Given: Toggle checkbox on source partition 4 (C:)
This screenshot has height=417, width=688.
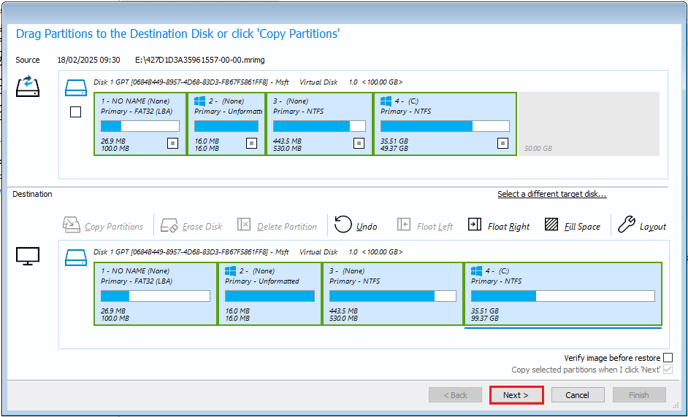Looking at the screenshot, I should (502, 143).
